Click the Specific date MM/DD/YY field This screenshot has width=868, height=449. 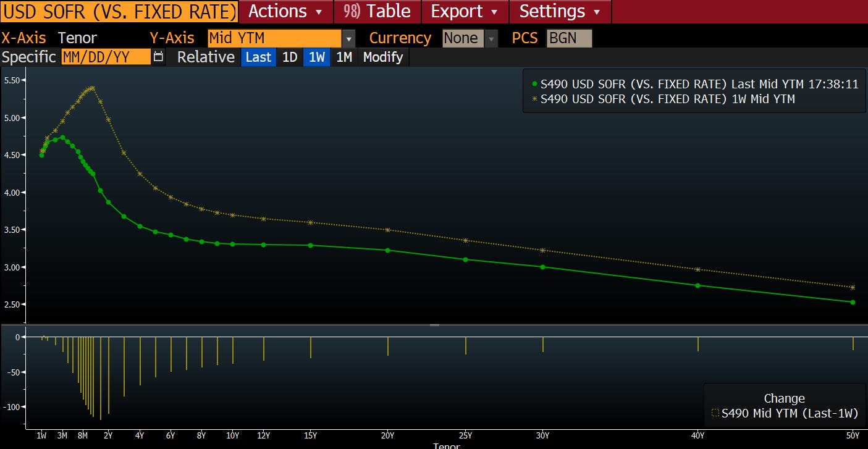click(106, 57)
